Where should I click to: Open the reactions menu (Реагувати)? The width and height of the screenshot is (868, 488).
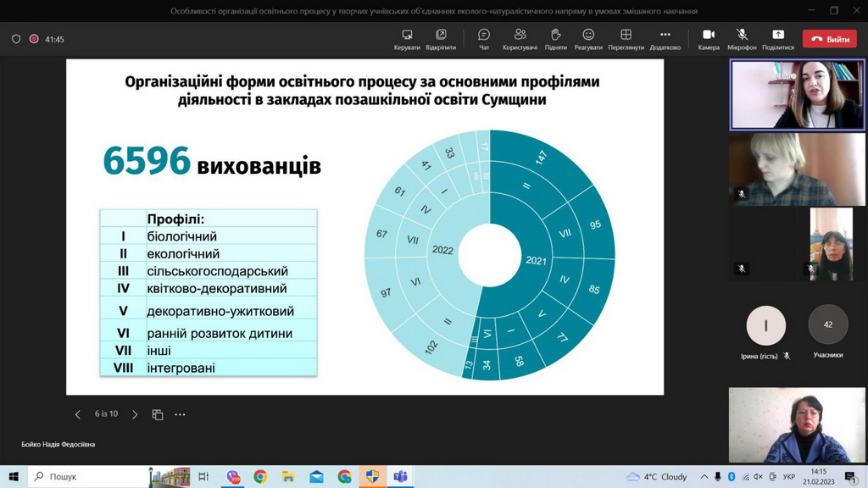(588, 38)
